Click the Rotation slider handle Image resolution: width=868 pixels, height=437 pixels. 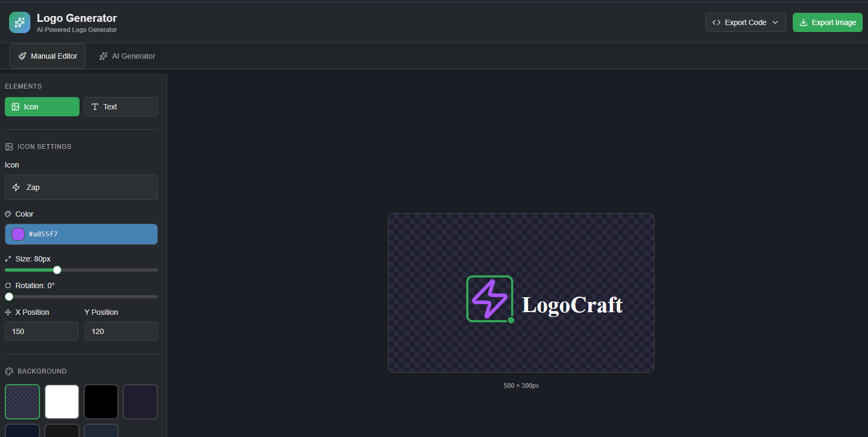click(9, 297)
